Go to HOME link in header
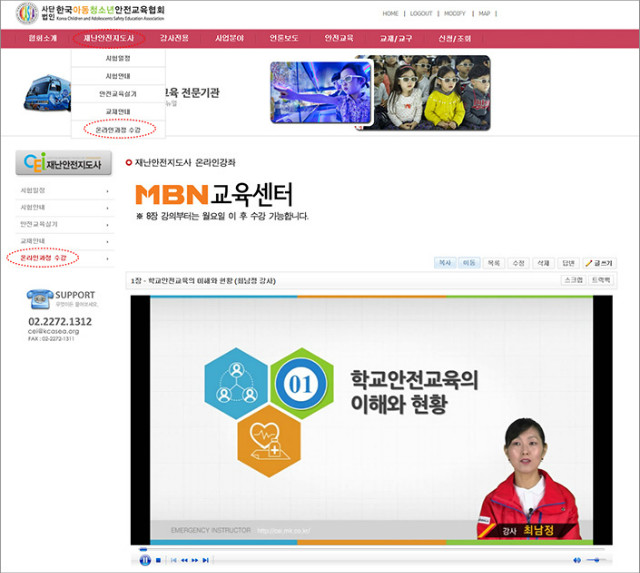This screenshot has width=640, height=573. pyautogui.click(x=390, y=13)
